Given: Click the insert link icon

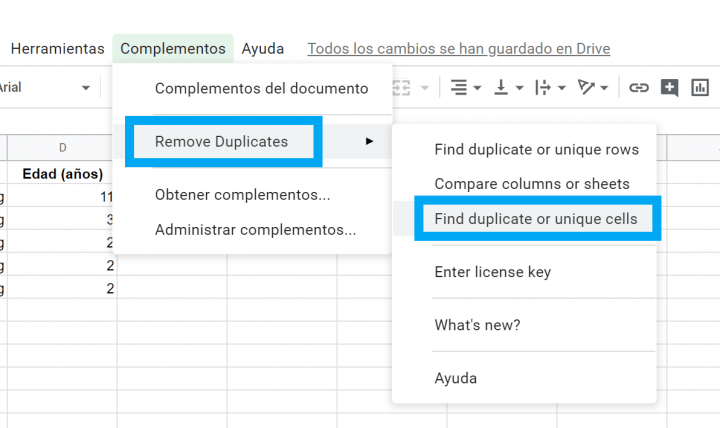Looking at the screenshot, I should (639, 87).
